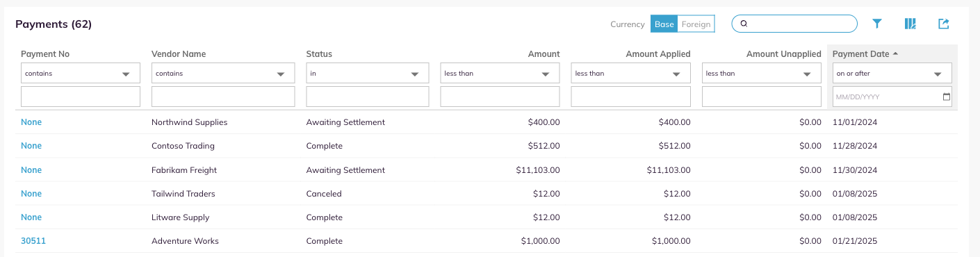Click the Payment No filter value field
Viewport: 980px width, 257px height.
(81, 97)
